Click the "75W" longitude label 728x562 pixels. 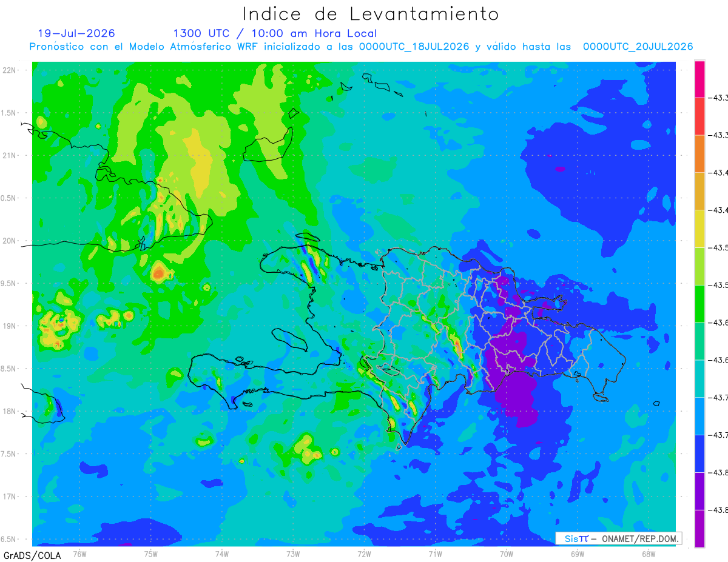tap(150, 554)
